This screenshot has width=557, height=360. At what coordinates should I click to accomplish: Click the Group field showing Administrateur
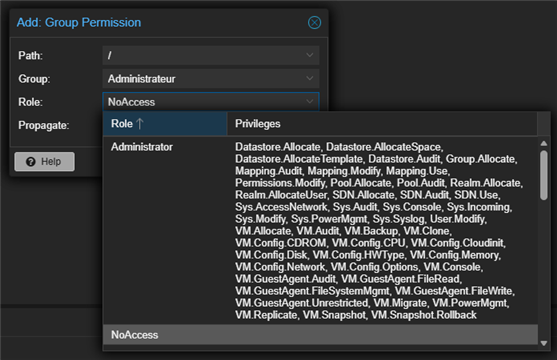pyautogui.click(x=211, y=78)
